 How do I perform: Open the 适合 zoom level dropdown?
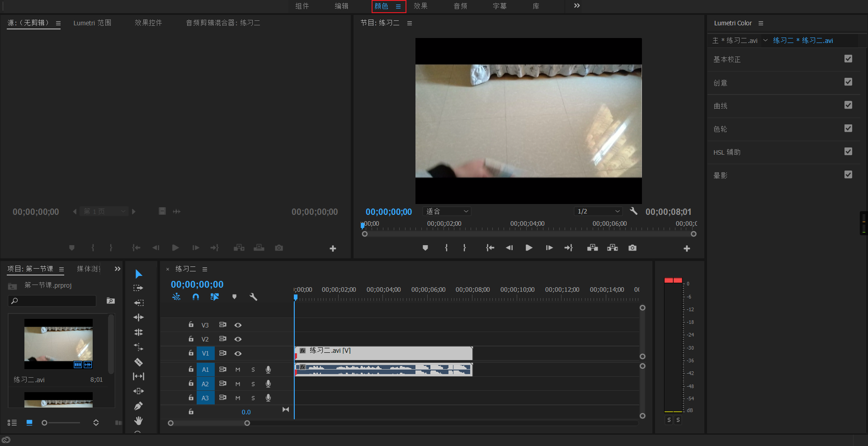[447, 211]
